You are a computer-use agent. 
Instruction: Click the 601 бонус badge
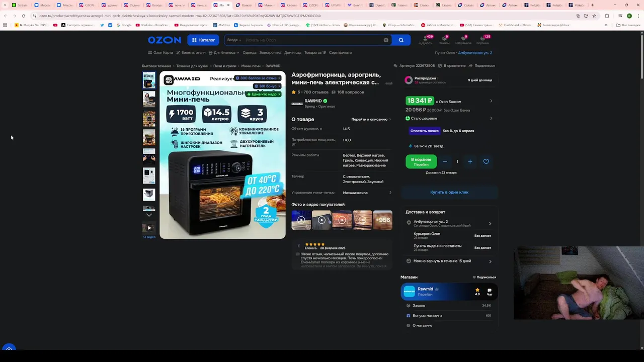click(x=267, y=86)
